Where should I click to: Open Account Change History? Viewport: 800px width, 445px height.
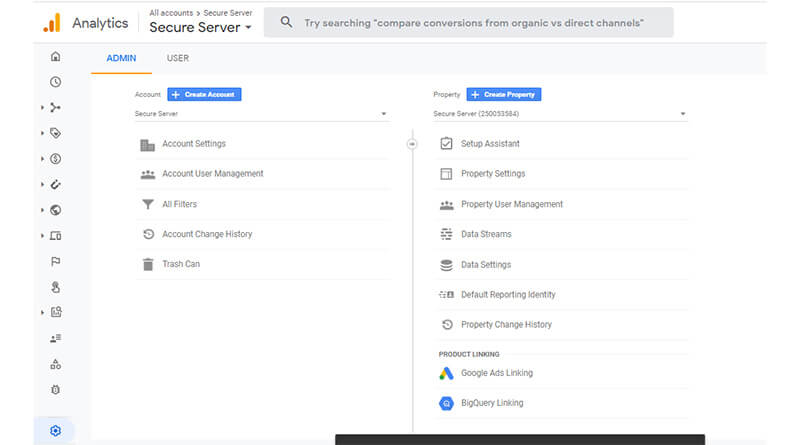[207, 234]
